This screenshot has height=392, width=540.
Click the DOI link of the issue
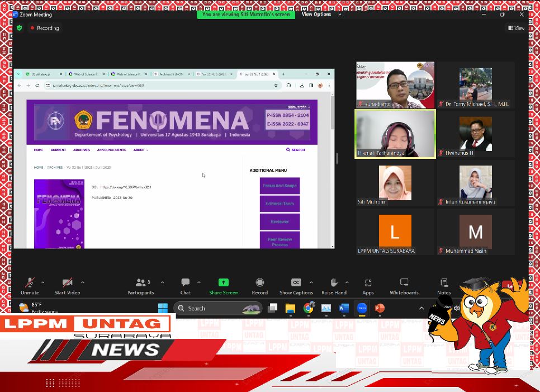126,187
